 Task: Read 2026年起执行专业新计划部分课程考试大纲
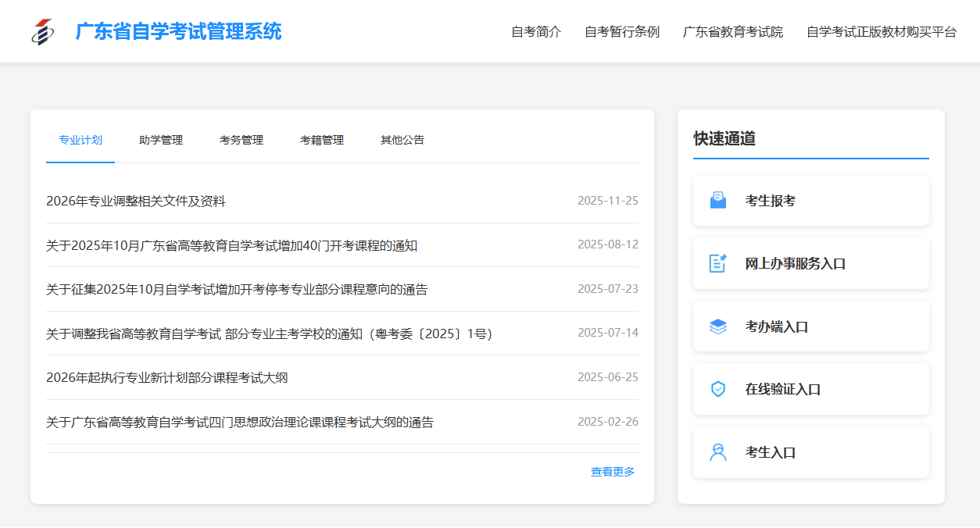point(167,378)
